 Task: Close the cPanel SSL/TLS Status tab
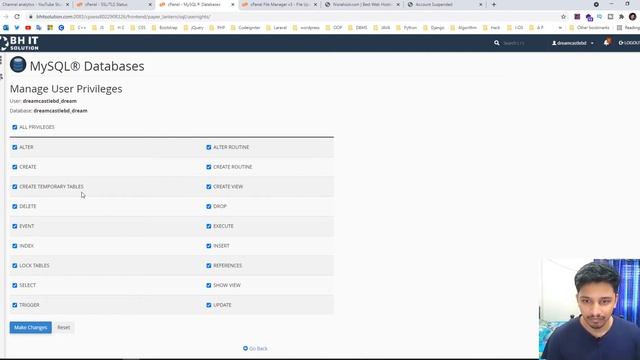(x=150, y=4)
